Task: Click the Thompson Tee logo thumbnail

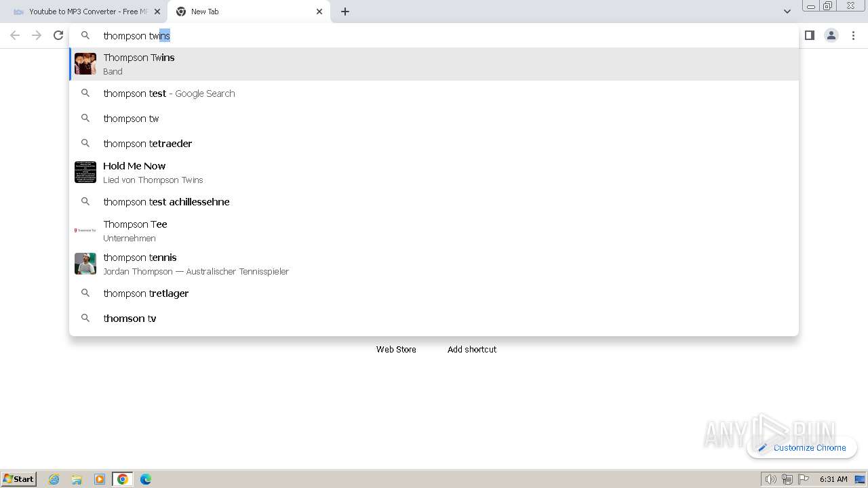Action: (x=85, y=230)
